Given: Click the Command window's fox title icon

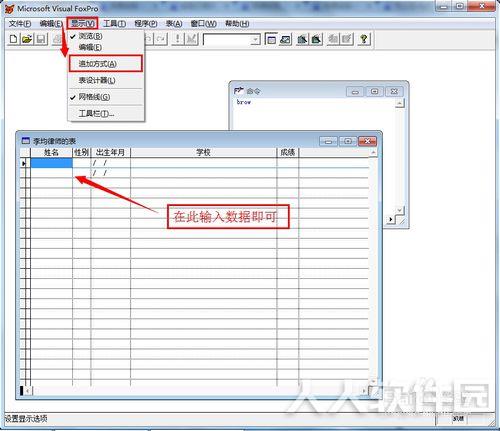Looking at the screenshot, I should [239, 91].
